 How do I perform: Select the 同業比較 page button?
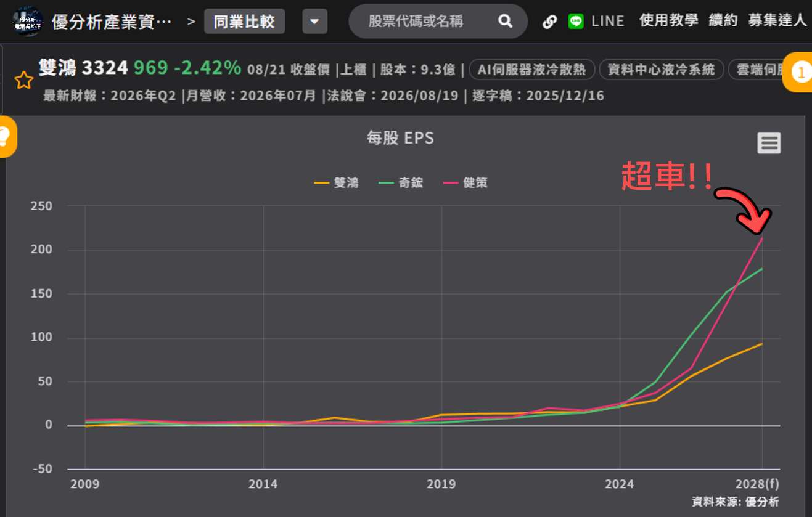244,22
